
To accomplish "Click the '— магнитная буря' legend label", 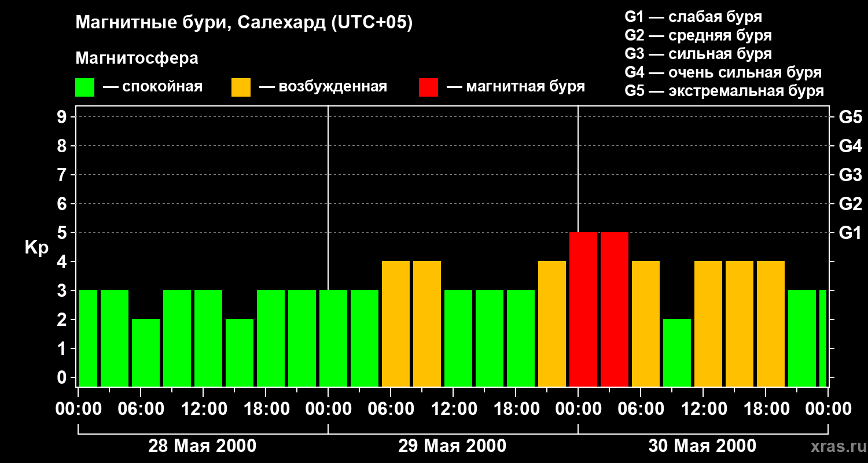I will [516, 87].
